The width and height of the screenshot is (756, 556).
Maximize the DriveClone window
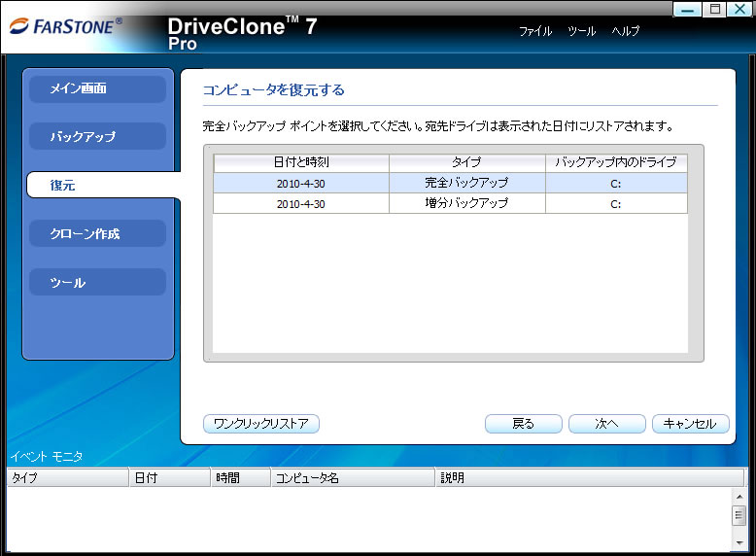(x=714, y=9)
